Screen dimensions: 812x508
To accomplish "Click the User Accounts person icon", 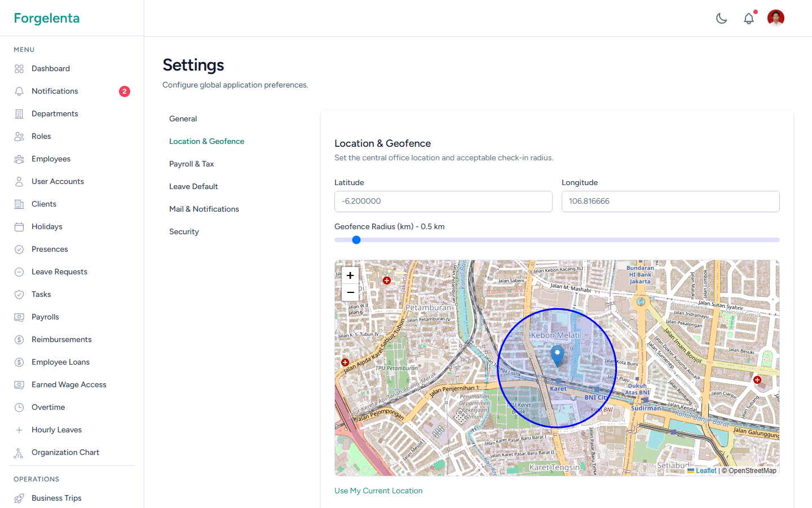I will tap(19, 182).
